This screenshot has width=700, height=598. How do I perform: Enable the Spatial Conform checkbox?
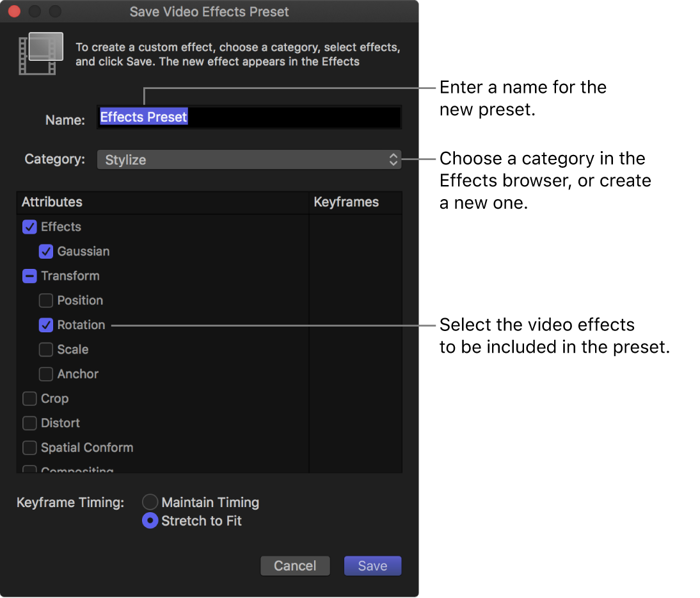[29, 448]
